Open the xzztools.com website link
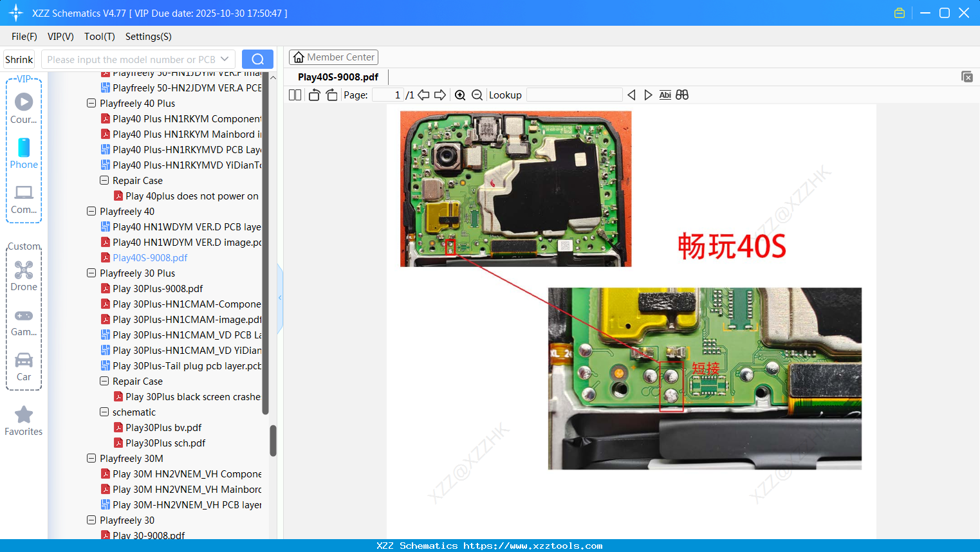The image size is (980, 552). tap(533, 546)
